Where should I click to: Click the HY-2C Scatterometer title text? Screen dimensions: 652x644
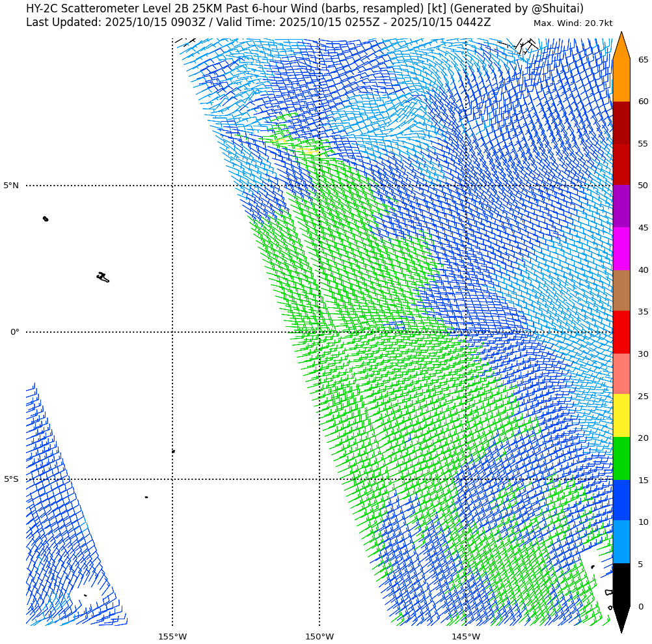point(305,8)
